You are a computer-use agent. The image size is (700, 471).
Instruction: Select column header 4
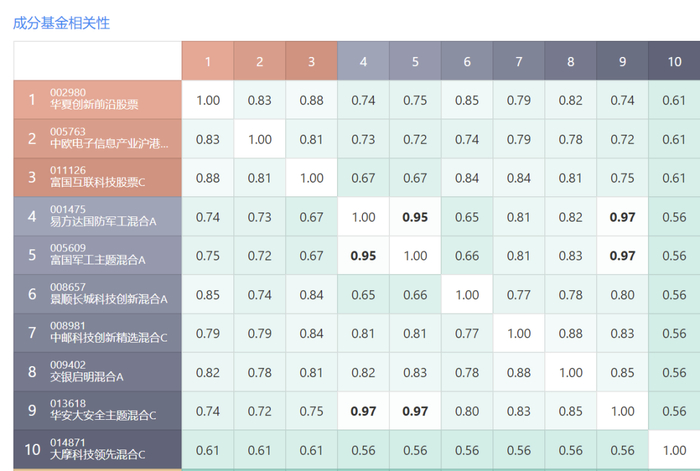[363, 61]
